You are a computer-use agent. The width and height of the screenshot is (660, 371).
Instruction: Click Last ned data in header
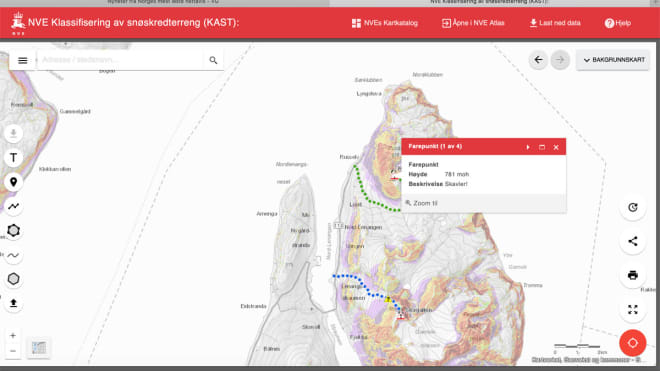pyautogui.click(x=555, y=23)
